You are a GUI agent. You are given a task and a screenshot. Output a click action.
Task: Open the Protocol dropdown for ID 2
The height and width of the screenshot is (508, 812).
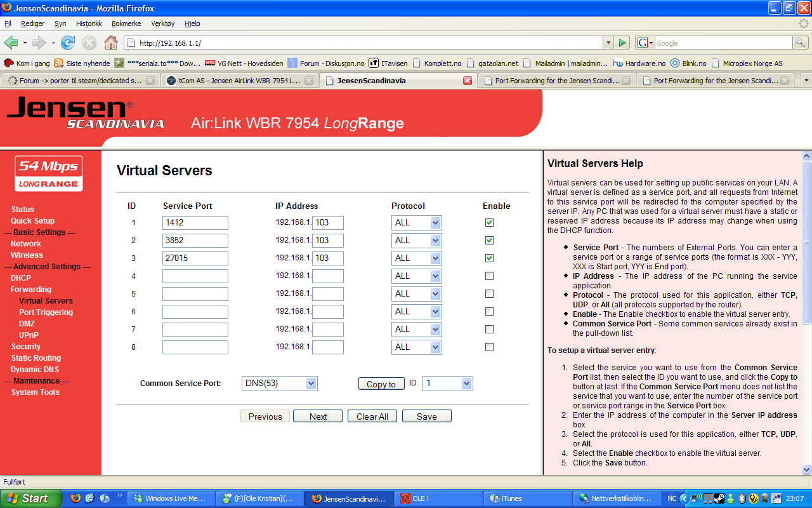coord(416,241)
